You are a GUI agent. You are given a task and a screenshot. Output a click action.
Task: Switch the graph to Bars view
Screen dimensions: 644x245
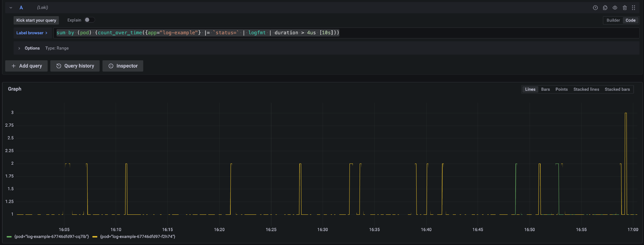545,89
